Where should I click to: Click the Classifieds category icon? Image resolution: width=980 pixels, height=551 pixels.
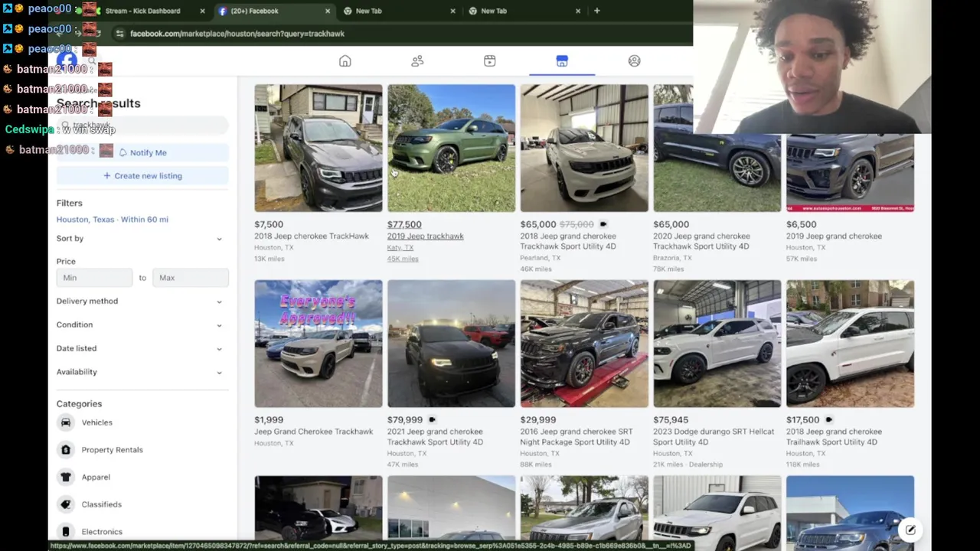[x=66, y=504]
